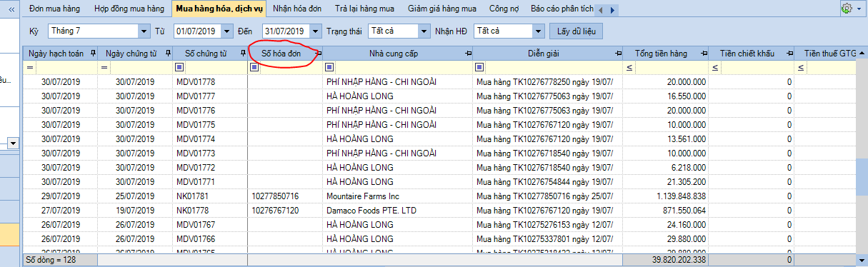The width and height of the screenshot is (868, 267).
Task: Click the Lấy dữ liệu button
Action: click(x=576, y=31)
